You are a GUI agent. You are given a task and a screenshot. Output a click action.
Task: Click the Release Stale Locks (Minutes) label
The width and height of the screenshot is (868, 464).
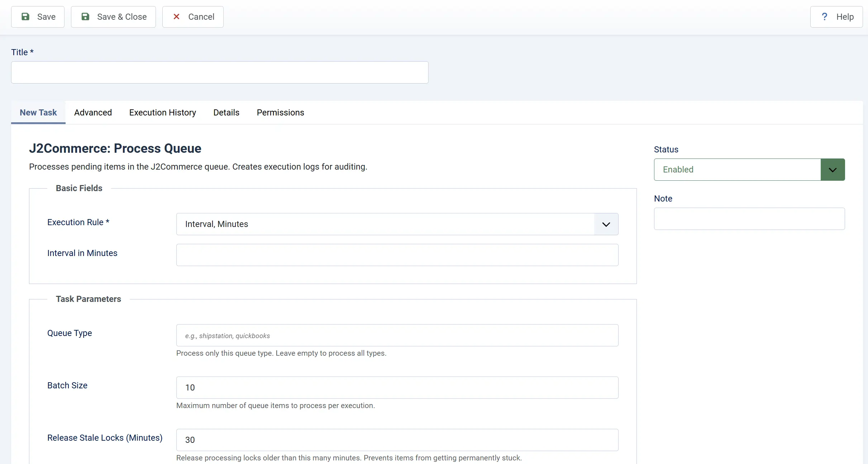pyautogui.click(x=105, y=438)
